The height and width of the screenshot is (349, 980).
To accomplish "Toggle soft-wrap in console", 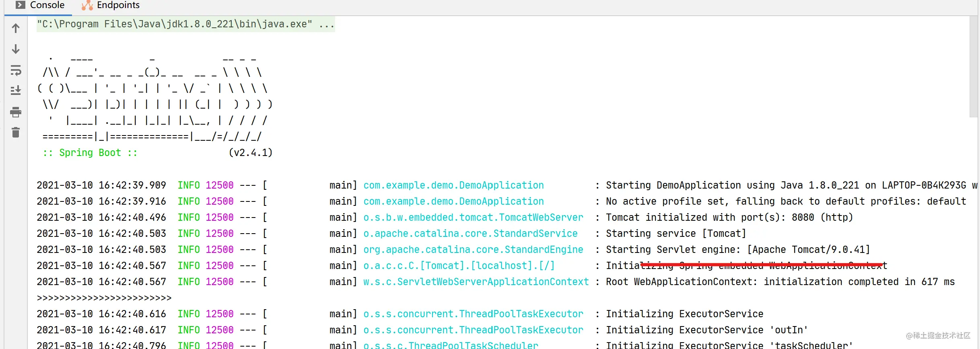I will click(16, 70).
